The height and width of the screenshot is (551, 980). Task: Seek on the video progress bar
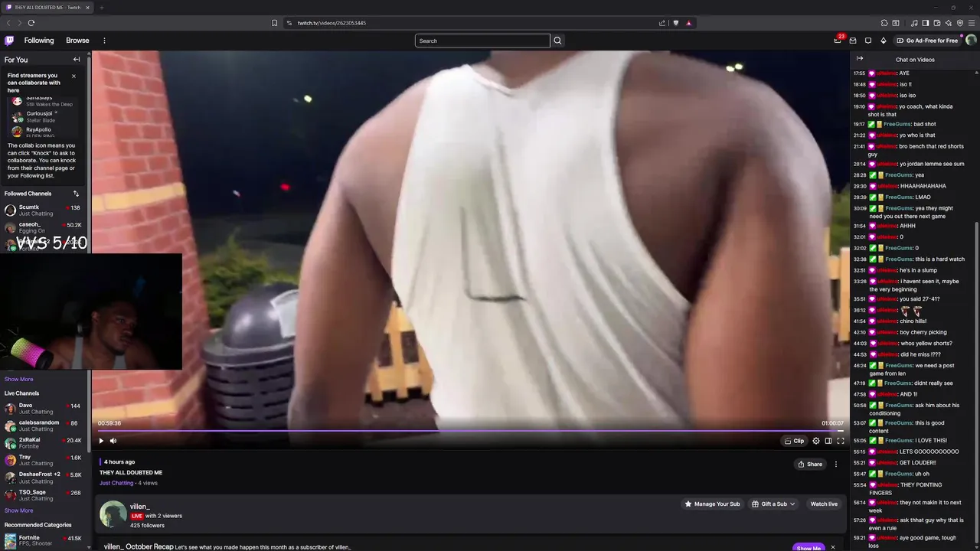coord(470,431)
